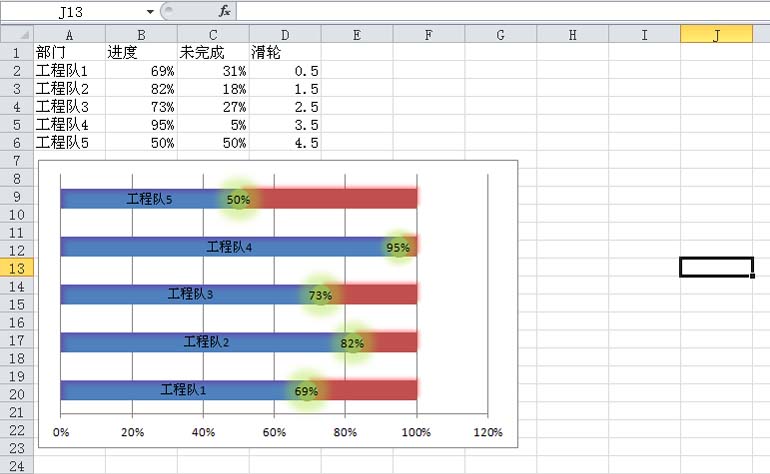Click the green 95% marker for 工程队4

point(398,247)
